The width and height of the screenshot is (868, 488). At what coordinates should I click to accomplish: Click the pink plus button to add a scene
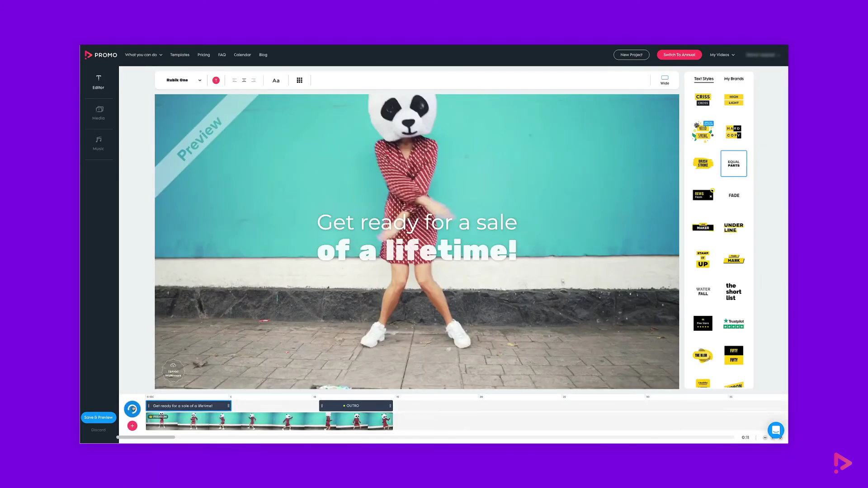(x=132, y=425)
